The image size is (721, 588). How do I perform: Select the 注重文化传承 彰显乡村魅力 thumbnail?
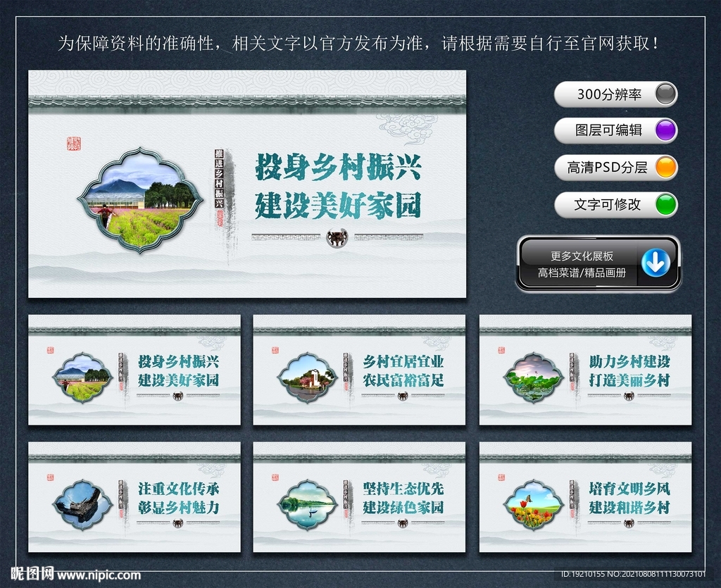(134, 497)
